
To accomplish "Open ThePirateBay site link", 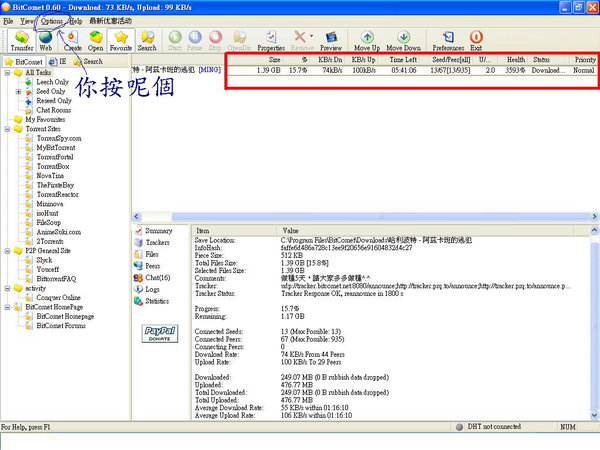I will [x=55, y=185].
